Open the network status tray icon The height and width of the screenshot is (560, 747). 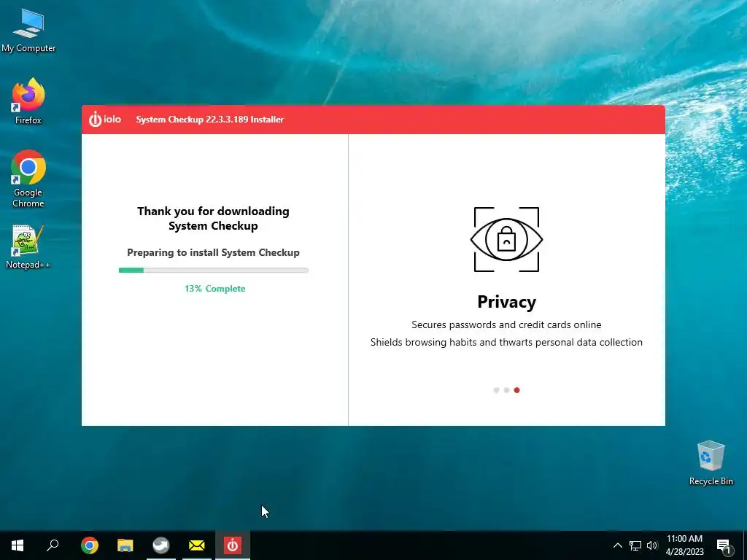pos(635,545)
